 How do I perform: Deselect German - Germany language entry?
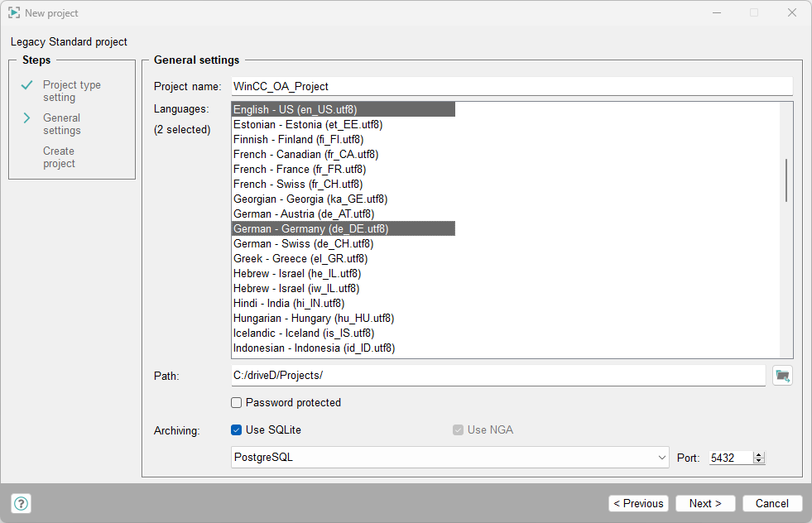point(310,229)
